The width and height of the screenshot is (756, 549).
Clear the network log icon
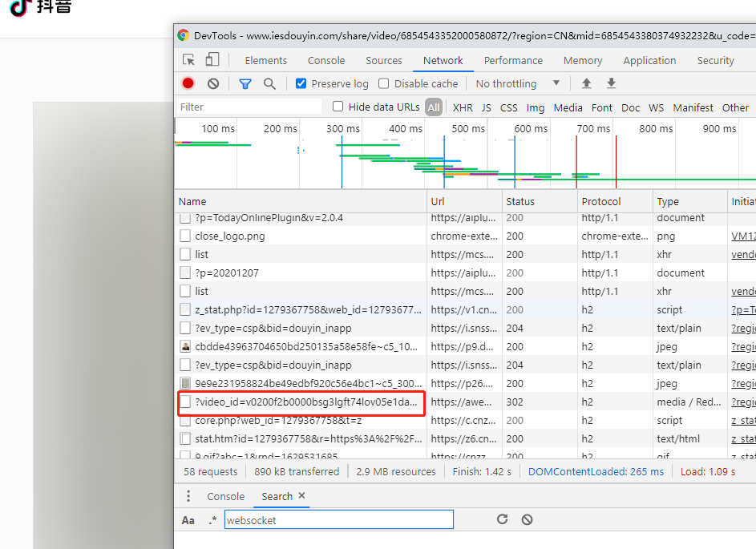213,83
